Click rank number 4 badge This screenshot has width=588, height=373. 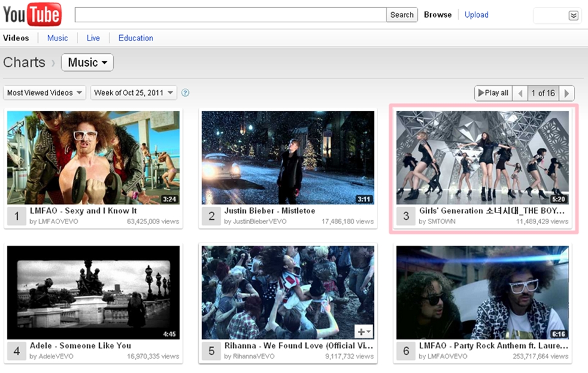tap(17, 351)
